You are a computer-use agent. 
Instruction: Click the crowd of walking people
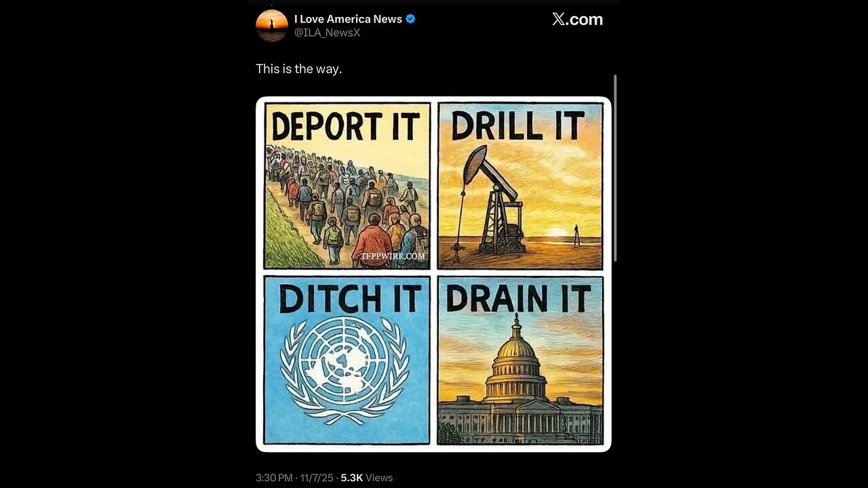point(347,205)
